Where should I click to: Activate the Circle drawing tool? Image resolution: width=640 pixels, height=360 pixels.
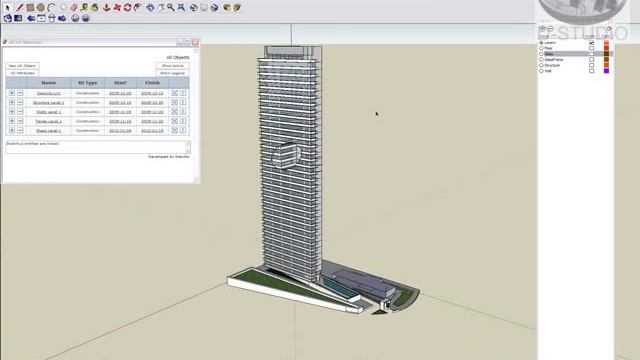coord(40,7)
